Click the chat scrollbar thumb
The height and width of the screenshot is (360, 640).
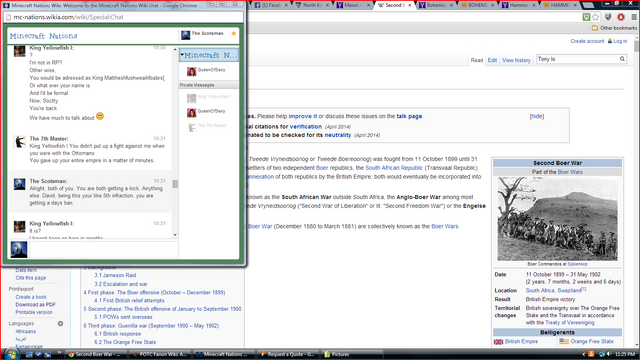click(175, 184)
